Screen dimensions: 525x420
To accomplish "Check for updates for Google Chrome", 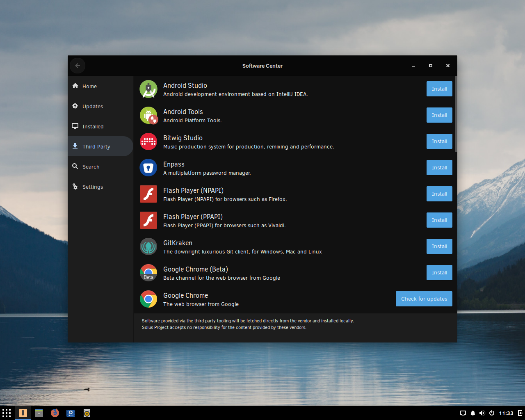I will click(424, 299).
